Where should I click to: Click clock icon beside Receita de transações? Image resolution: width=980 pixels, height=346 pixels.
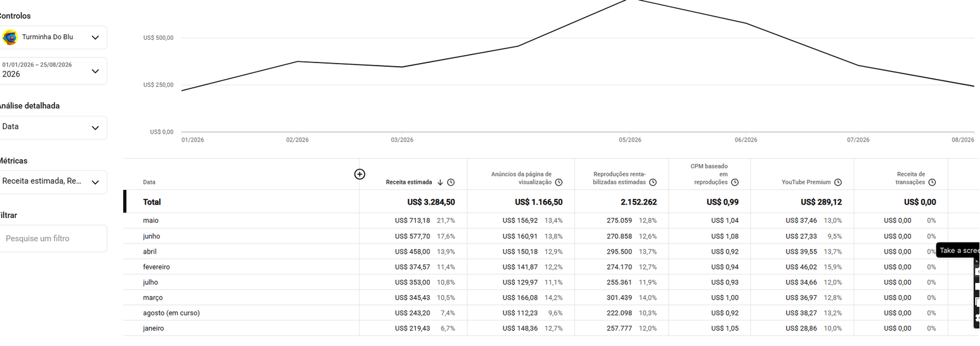point(932,182)
